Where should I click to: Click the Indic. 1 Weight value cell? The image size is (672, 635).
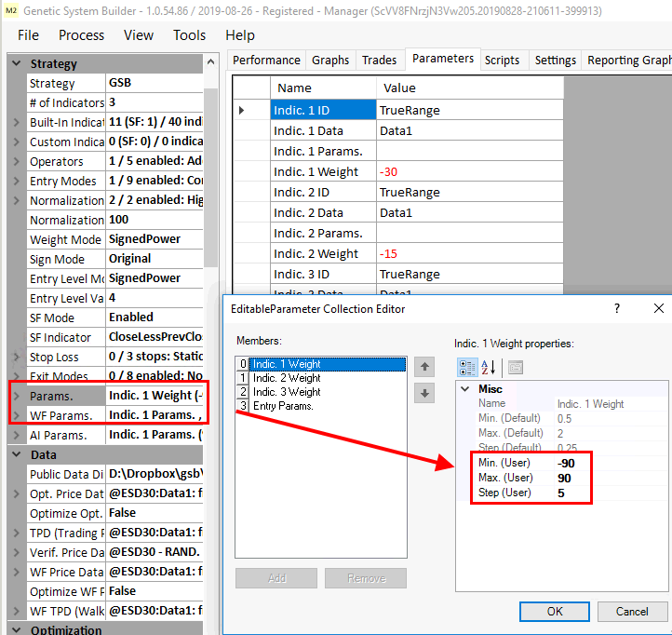(x=469, y=171)
